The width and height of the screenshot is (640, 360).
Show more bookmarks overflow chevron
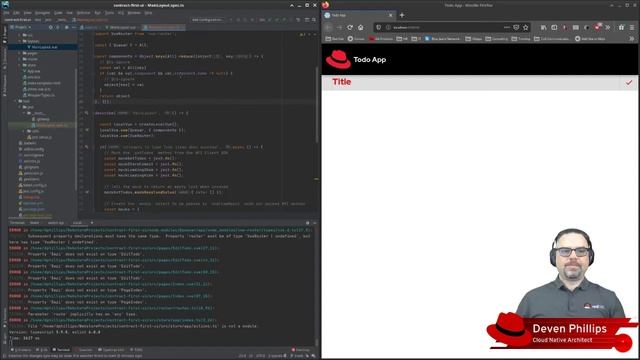632,39
